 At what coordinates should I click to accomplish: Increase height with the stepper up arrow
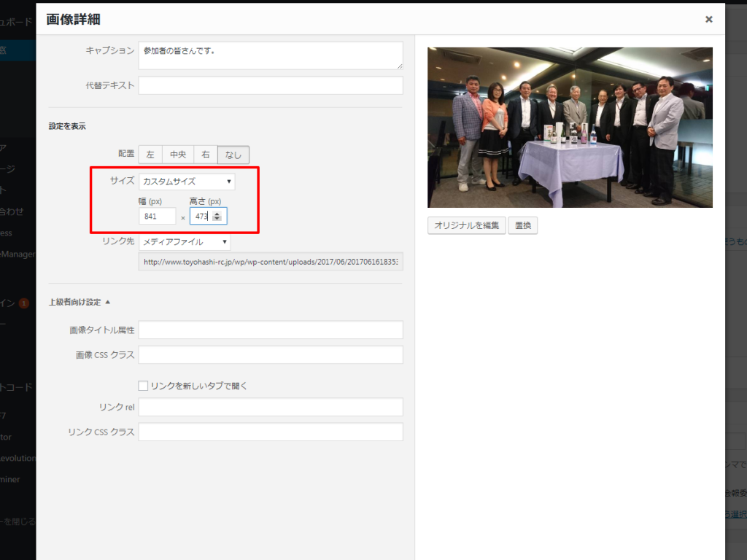pos(217,213)
